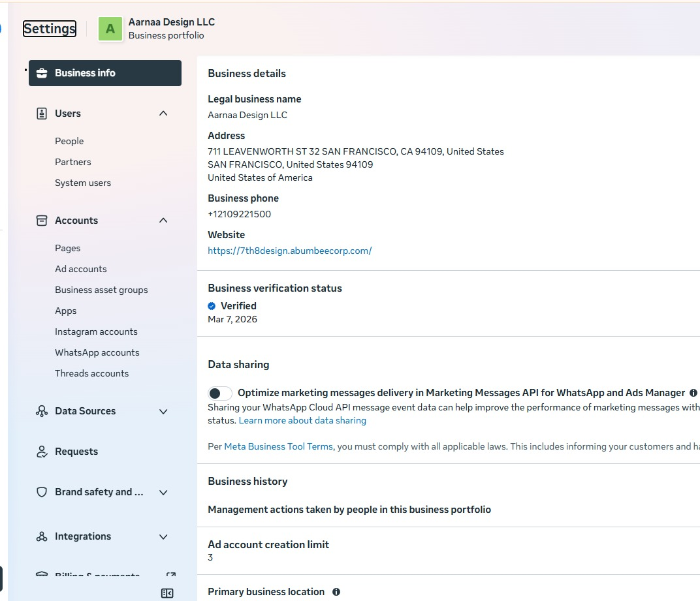Click the Requests person icon
The height and width of the screenshot is (601, 700).
42,452
